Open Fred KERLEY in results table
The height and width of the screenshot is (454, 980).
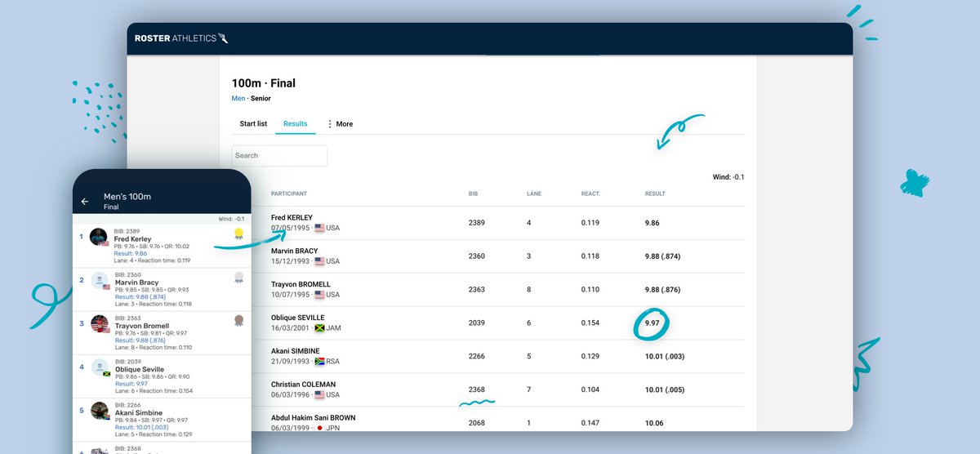(x=292, y=218)
